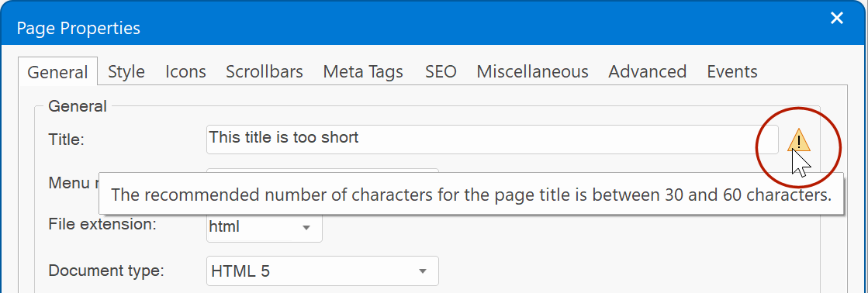Click the yellow warning icon beside Title
868x293 pixels.
799,140
